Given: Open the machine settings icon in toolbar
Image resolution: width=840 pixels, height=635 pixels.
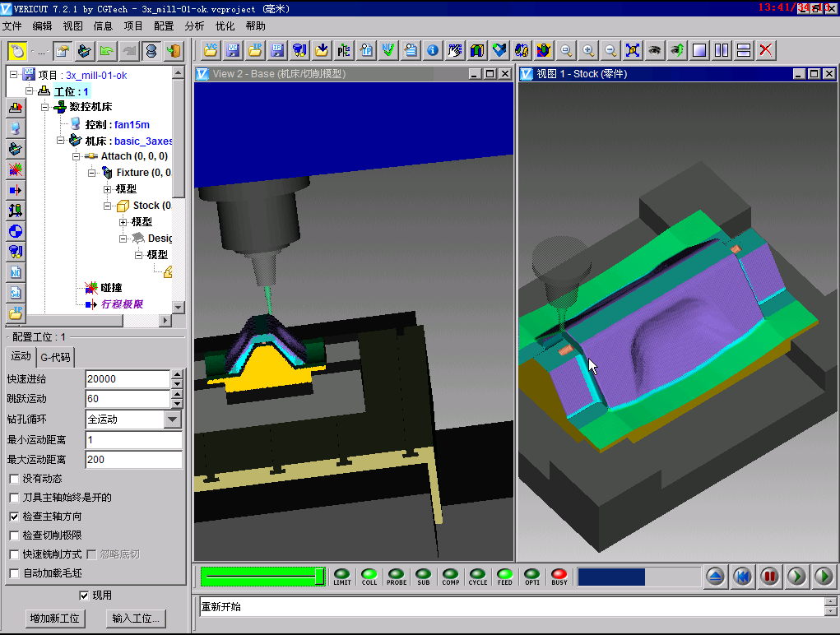Looking at the screenshot, I should click(85, 51).
